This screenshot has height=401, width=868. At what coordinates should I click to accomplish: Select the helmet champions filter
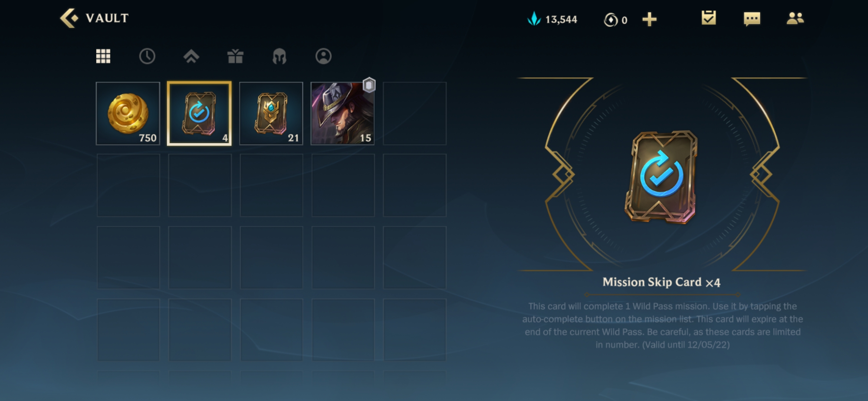pos(279,56)
